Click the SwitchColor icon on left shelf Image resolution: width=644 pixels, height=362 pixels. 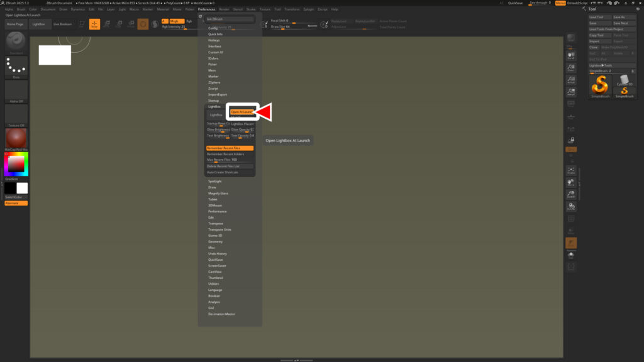(15, 187)
